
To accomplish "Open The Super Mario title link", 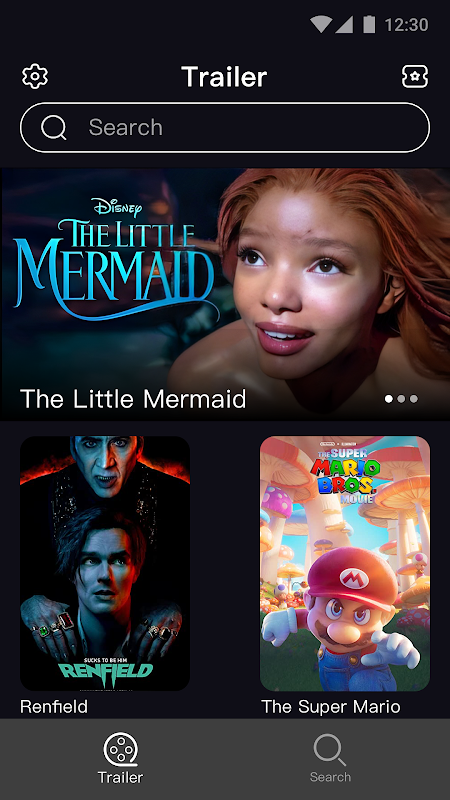I will tap(331, 707).
